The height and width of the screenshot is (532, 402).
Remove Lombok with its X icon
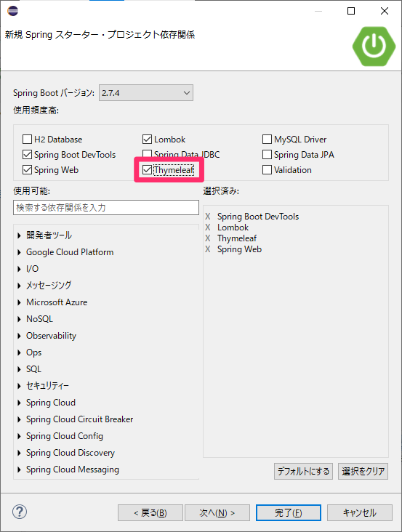208,227
